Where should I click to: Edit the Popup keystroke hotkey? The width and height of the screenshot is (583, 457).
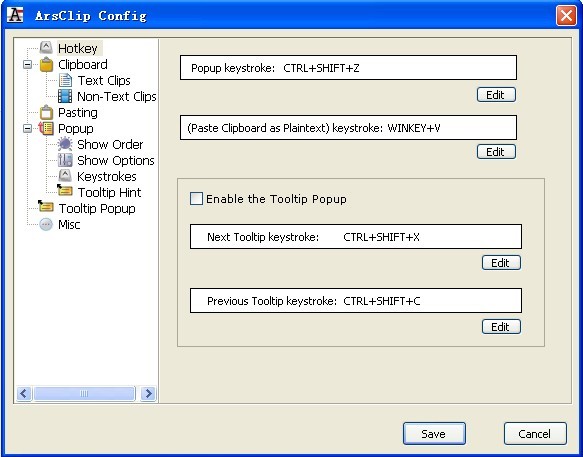click(x=496, y=95)
